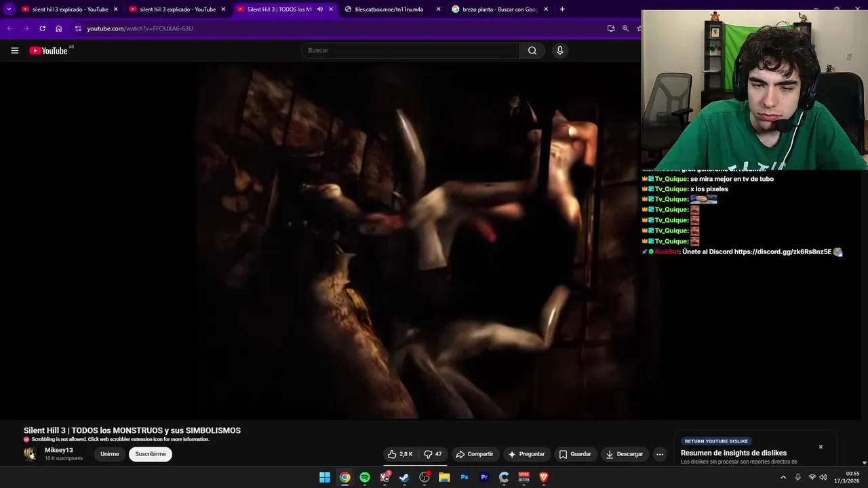
Task: Open the Windows Start menu
Action: [325, 477]
